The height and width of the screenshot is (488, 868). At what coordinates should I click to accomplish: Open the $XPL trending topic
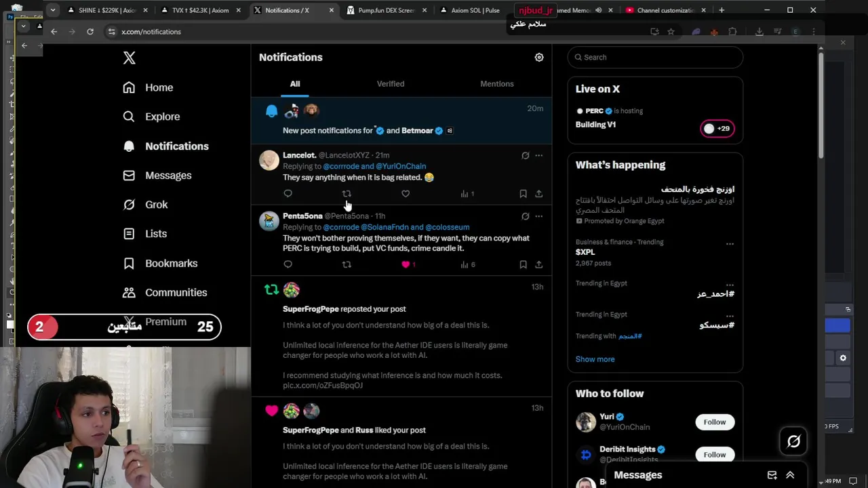pyautogui.click(x=585, y=252)
